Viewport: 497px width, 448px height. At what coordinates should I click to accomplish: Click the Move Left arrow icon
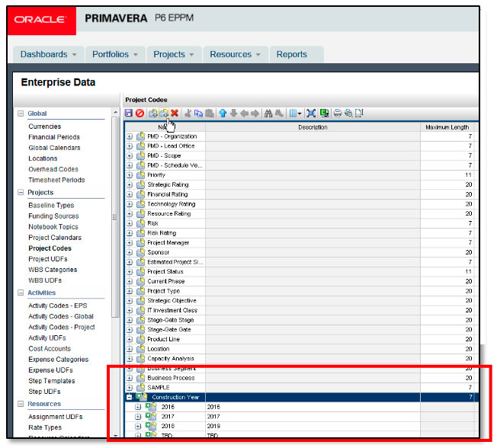coord(244,113)
